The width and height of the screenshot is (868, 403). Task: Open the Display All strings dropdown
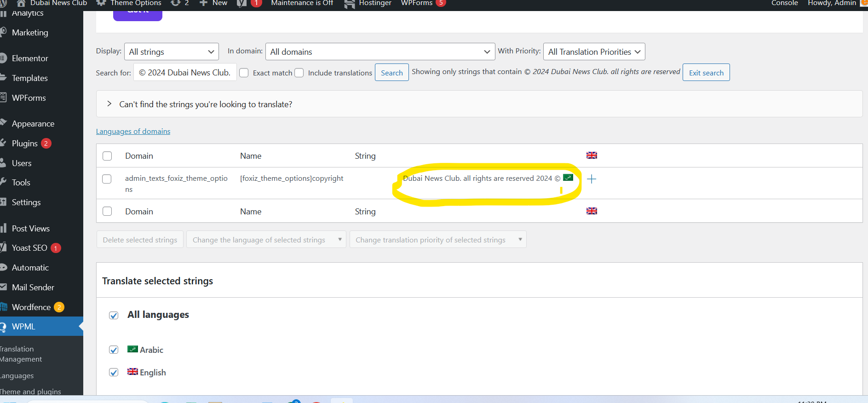coord(171,52)
